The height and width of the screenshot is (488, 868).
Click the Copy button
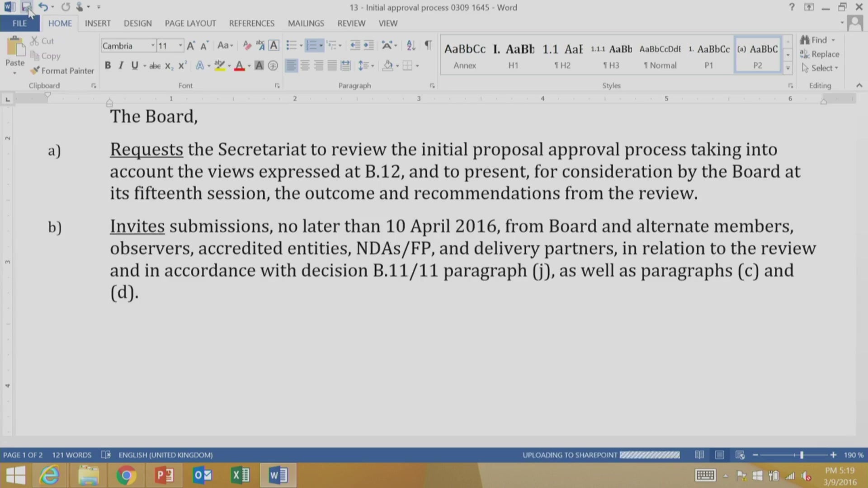45,56
